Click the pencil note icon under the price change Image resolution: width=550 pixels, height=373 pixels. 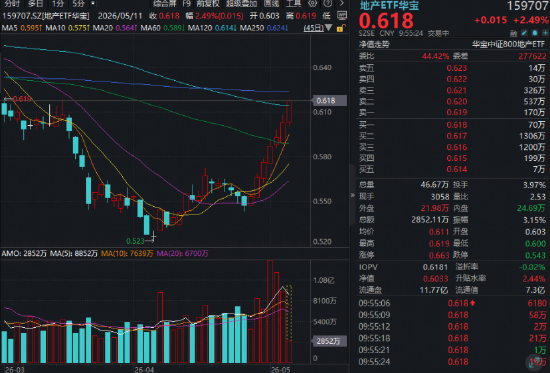pos(524,33)
